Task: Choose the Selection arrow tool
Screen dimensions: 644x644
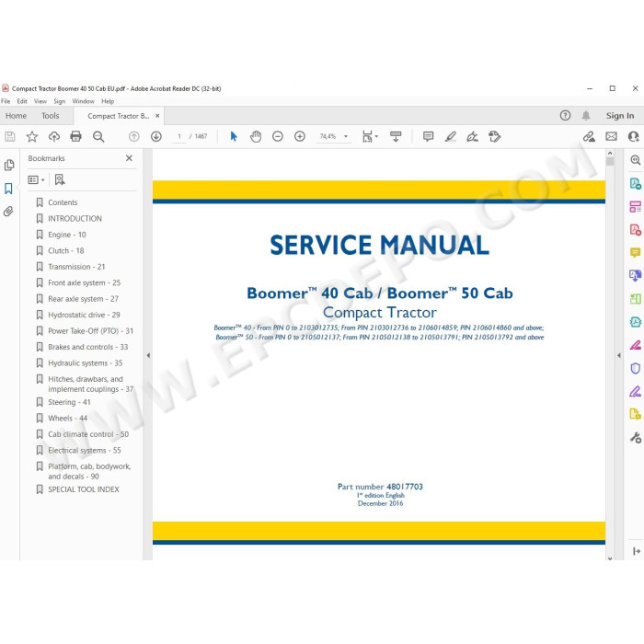Action: tap(234, 136)
